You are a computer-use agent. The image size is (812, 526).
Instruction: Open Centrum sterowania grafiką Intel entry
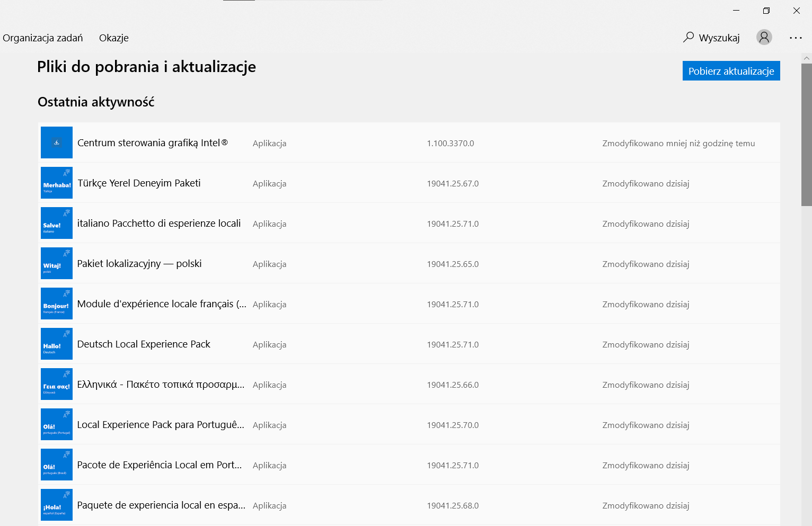tap(409, 142)
